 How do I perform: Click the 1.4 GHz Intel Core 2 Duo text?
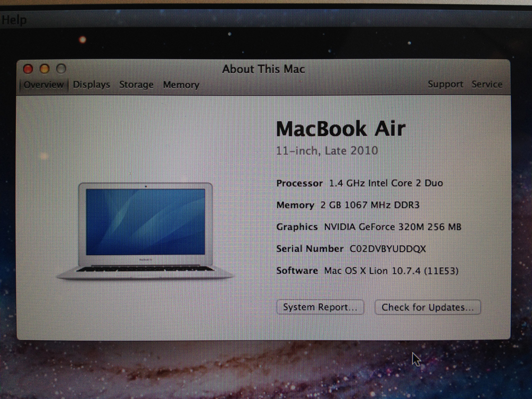(x=386, y=183)
